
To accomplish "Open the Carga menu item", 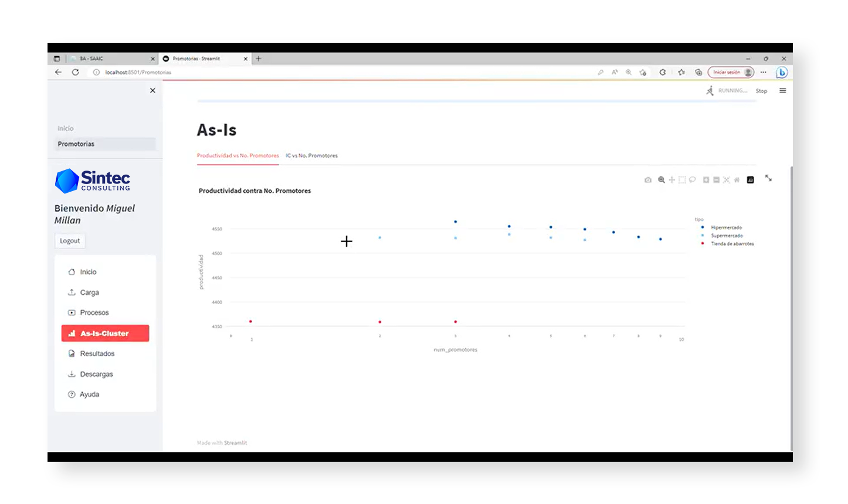I will click(105, 292).
